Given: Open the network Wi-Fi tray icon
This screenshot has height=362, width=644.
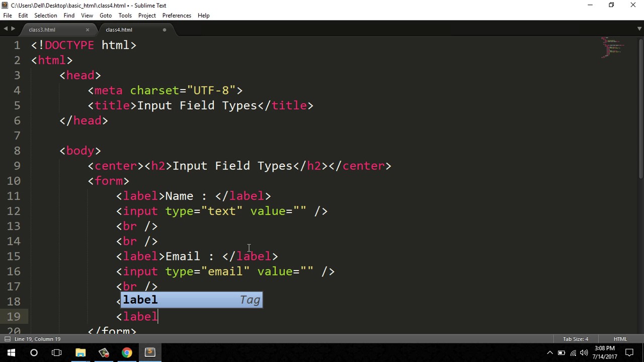Looking at the screenshot, I should tap(573, 353).
